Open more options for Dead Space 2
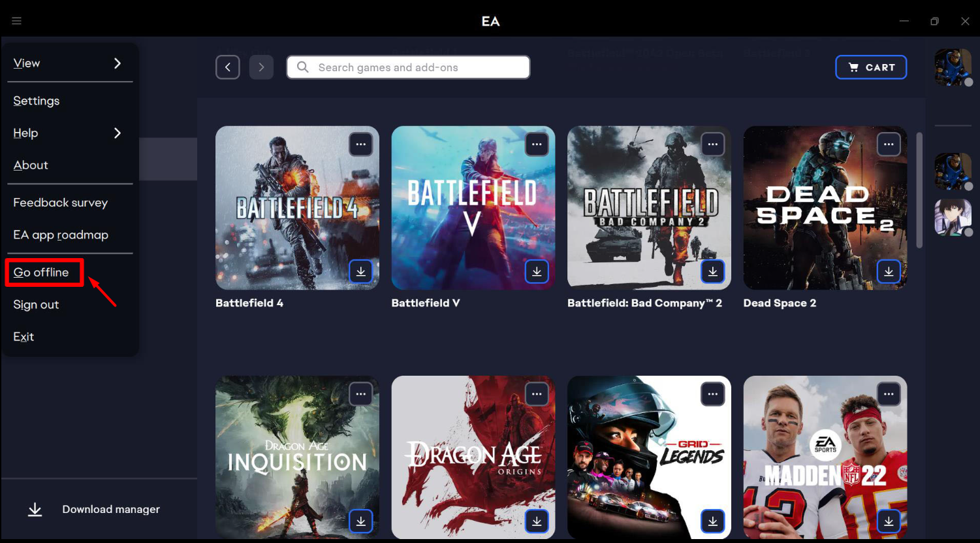 click(x=889, y=144)
